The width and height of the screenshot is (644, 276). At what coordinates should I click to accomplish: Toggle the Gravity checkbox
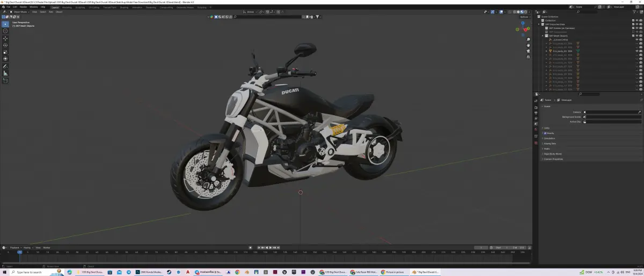pos(545,133)
